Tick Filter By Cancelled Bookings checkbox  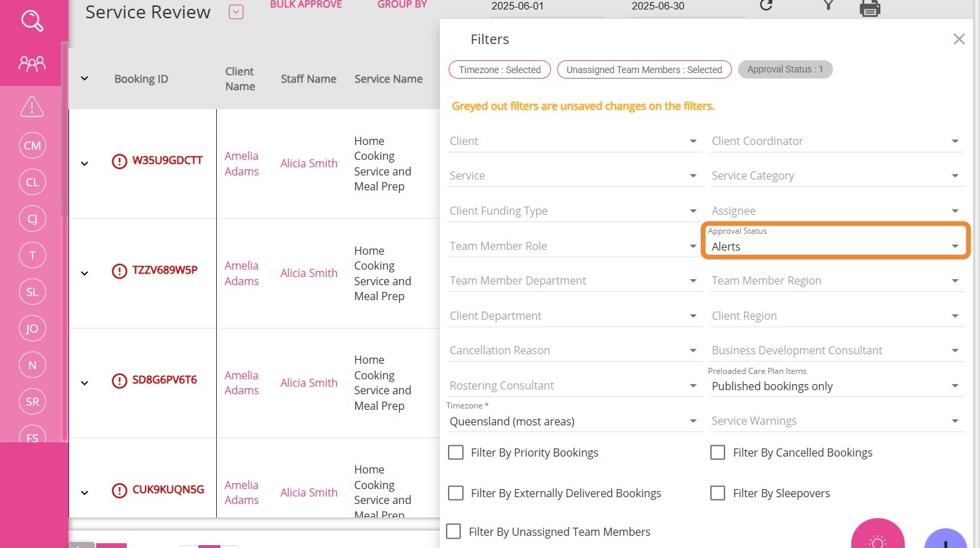(x=718, y=452)
